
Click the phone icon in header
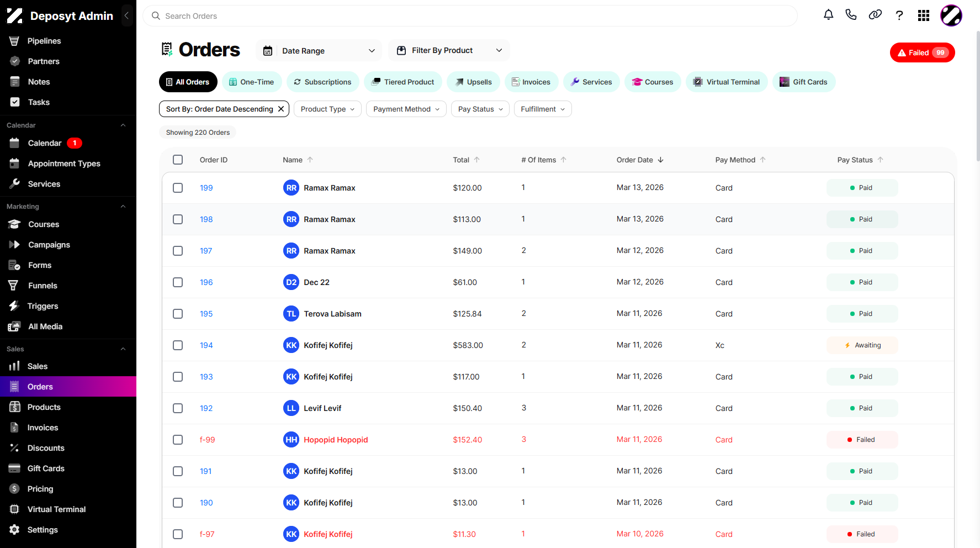pyautogui.click(x=851, y=15)
